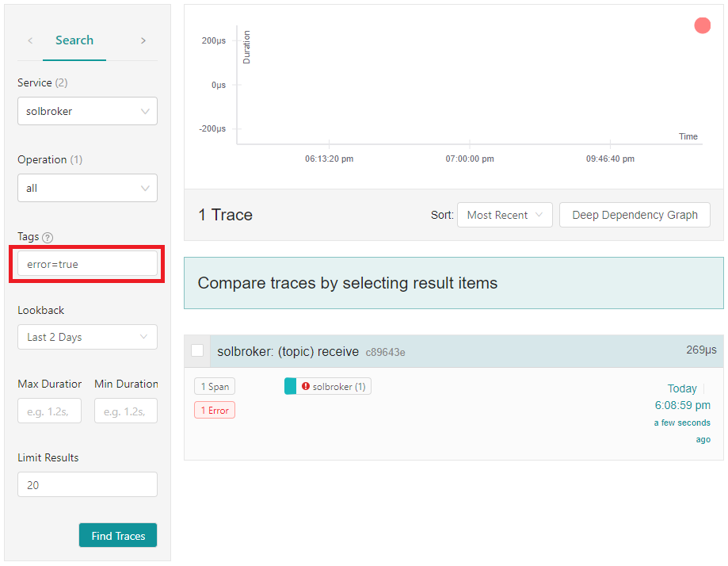Click into the Max Duration field
This screenshot has width=728, height=566.
49,411
